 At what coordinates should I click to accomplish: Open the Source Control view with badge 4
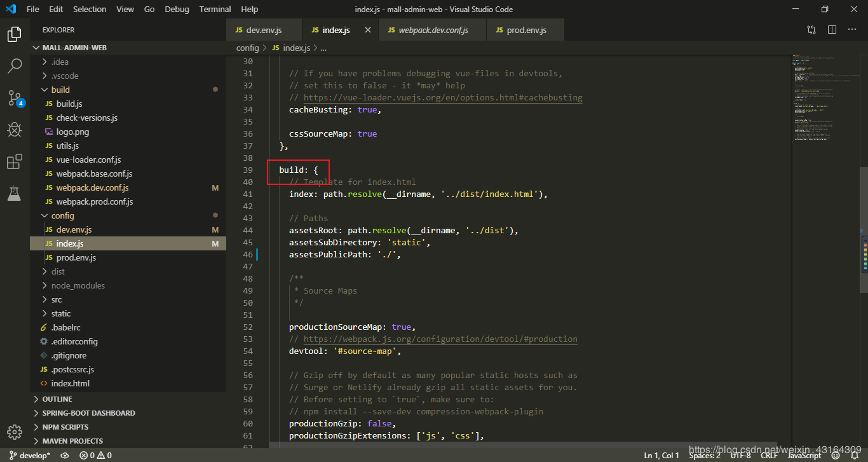click(x=15, y=99)
